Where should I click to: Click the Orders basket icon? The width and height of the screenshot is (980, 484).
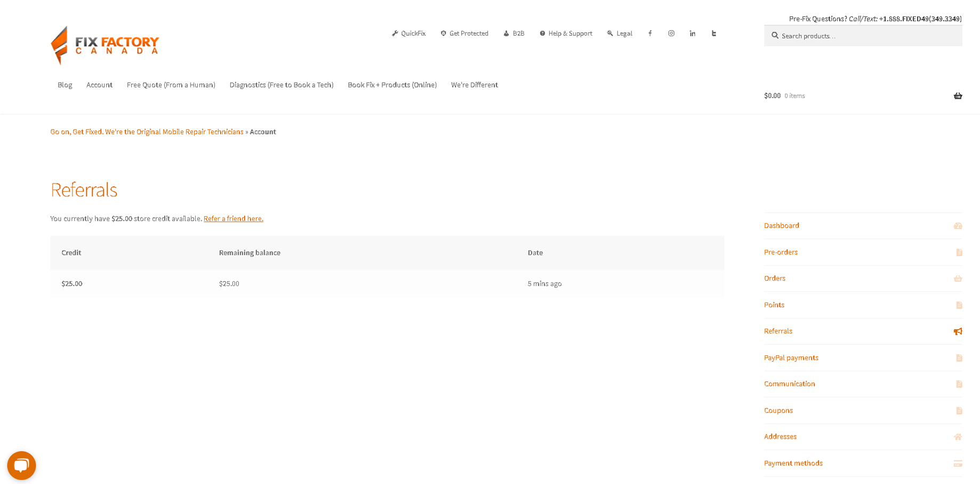pos(958,279)
